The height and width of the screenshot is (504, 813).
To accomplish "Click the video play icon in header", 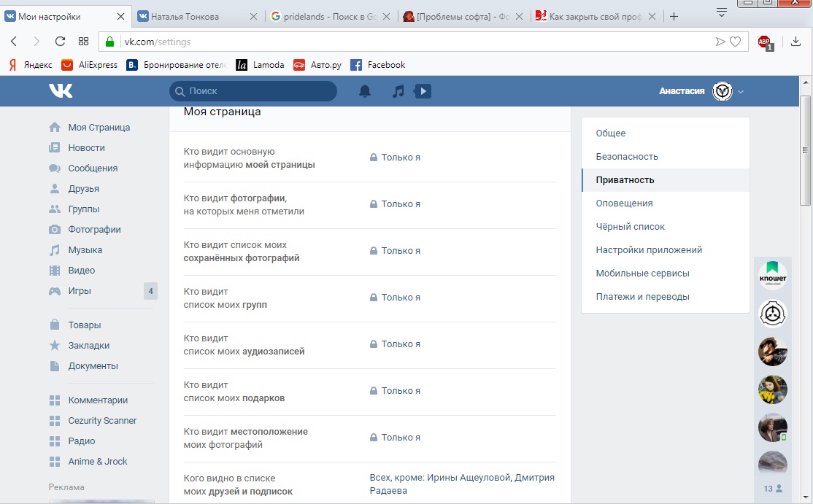I will pos(423,91).
